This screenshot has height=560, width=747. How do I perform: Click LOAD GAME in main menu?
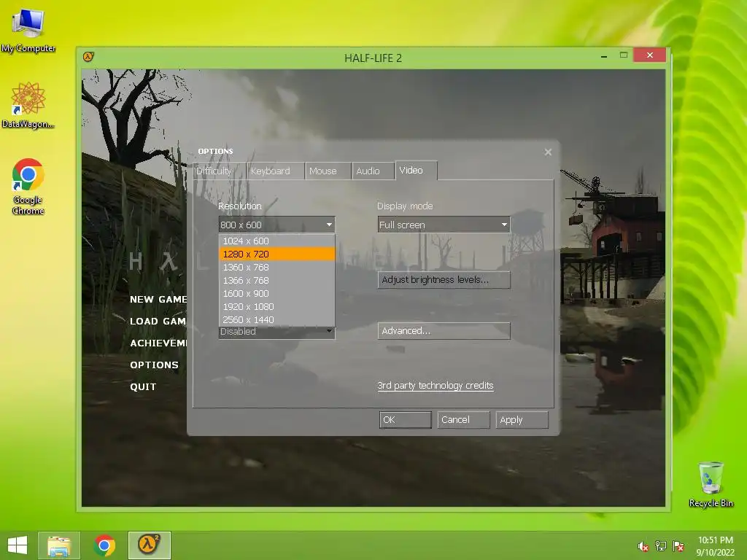coord(158,322)
